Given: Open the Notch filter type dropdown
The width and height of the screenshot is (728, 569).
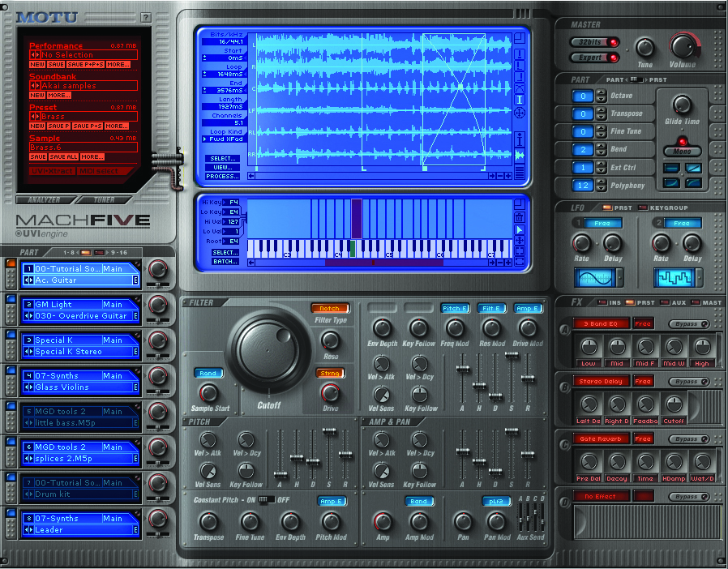Looking at the screenshot, I should coord(329,308).
